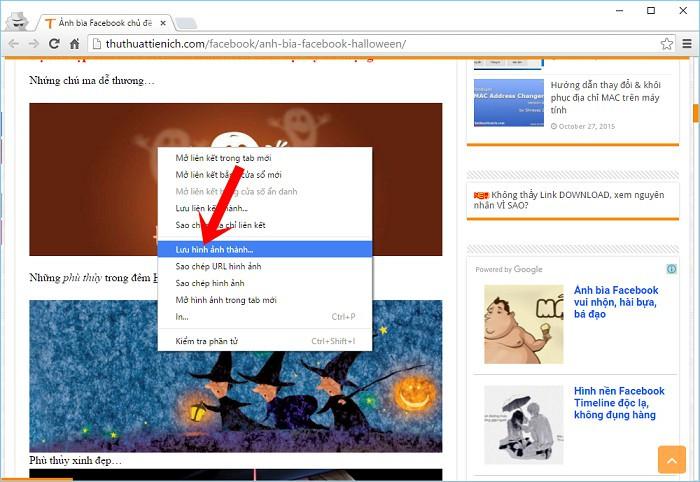Select 'Mở liên kết trong tab mới'
700x482 pixels.
coord(265,158)
